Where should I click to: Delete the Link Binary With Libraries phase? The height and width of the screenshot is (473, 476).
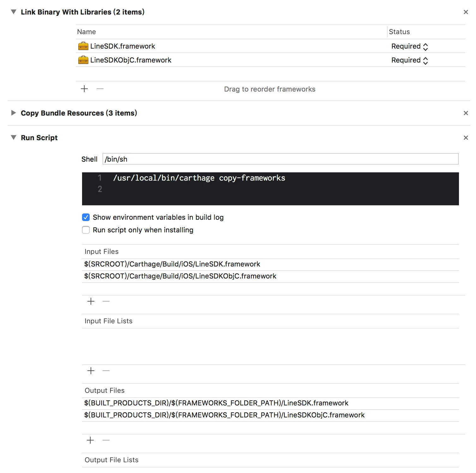[x=466, y=12]
